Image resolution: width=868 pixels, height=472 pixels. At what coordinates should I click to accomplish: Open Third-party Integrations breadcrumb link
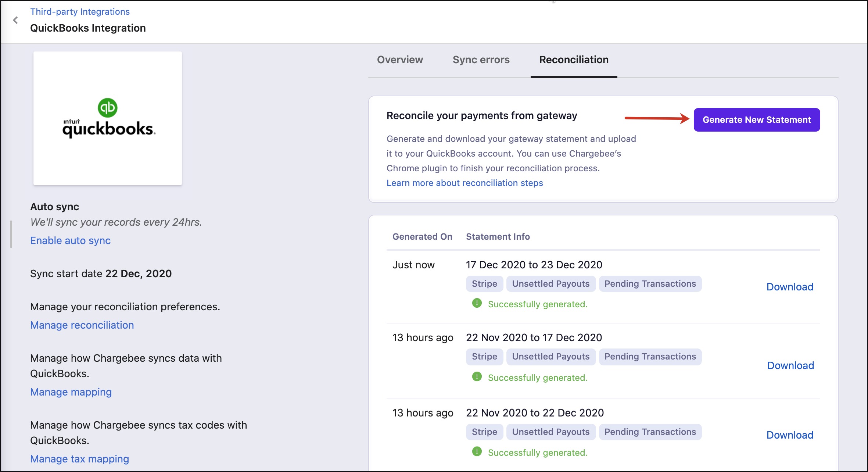tap(80, 12)
